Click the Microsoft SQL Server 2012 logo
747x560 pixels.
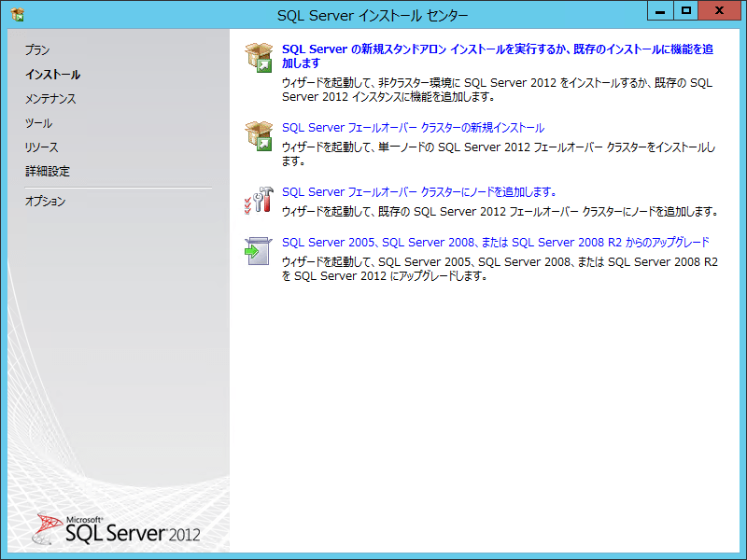coord(116,529)
